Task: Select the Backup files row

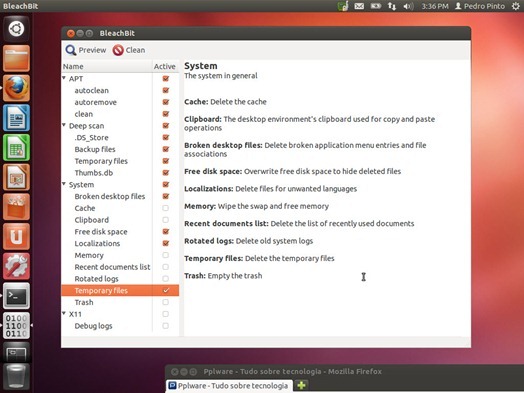Action: tap(120, 149)
